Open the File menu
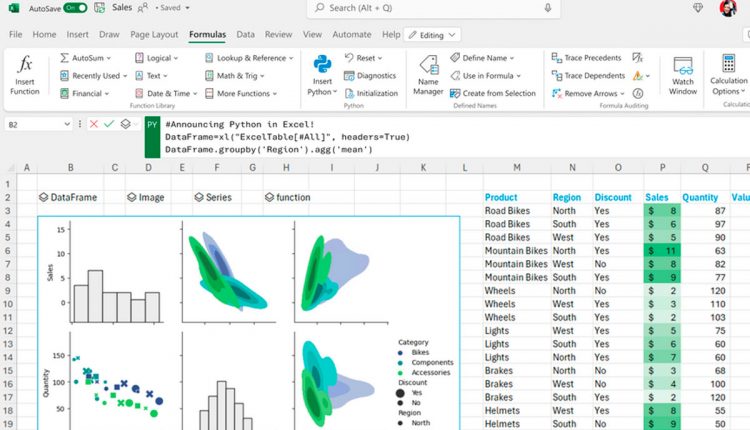Viewport: 750px width, 430px height. coord(15,34)
